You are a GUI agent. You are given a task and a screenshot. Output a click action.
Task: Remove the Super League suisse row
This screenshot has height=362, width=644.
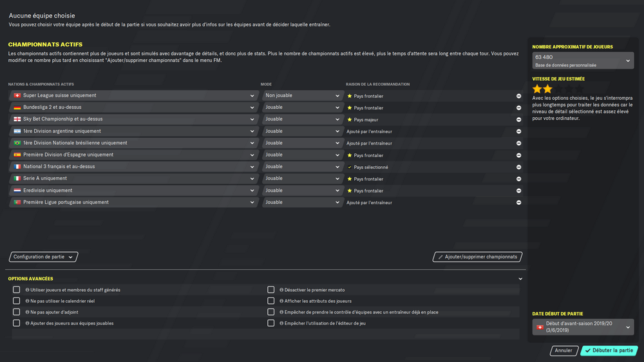[518, 96]
